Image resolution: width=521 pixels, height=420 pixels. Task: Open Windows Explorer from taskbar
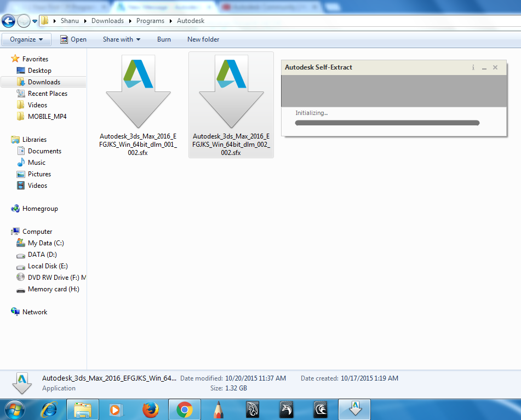pos(83,410)
